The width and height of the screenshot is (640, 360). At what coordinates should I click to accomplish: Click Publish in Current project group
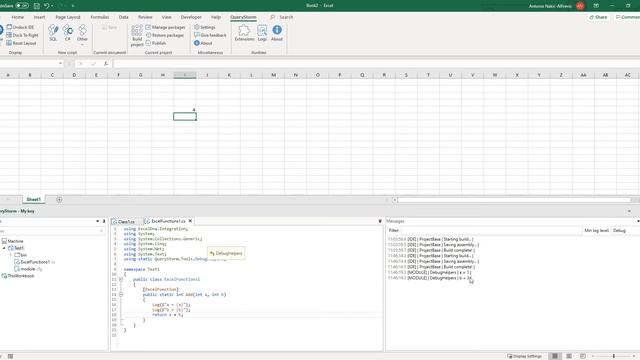coord(156,43)
